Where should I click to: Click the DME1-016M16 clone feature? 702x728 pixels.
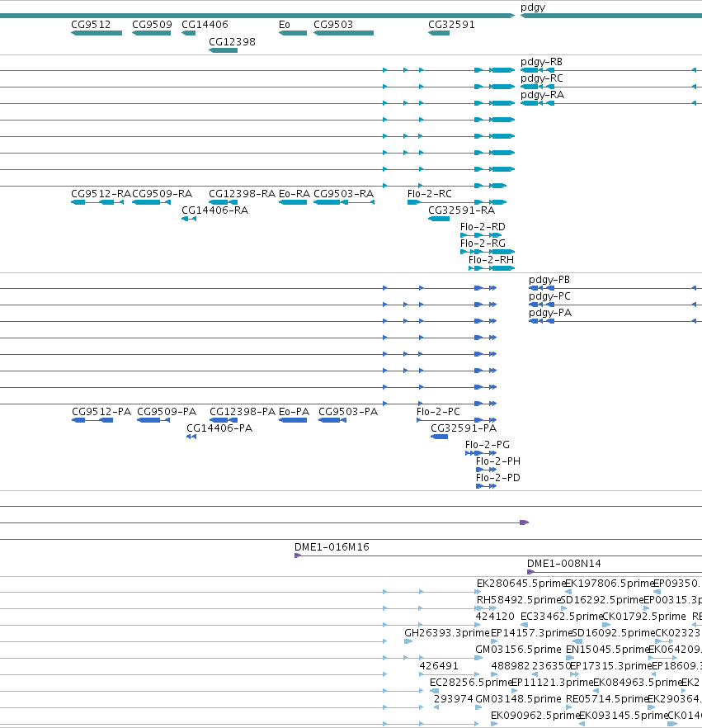tap(498, 555)
